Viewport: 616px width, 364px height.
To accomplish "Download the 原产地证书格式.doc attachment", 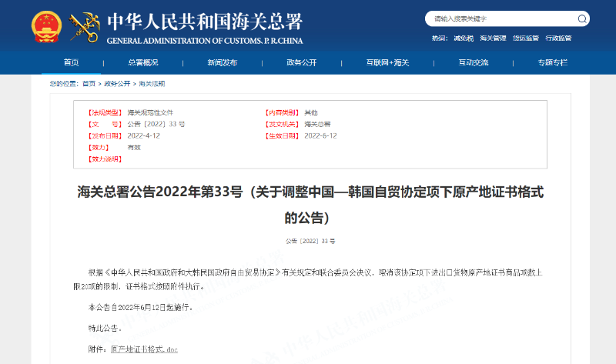I will coord(144,349).
